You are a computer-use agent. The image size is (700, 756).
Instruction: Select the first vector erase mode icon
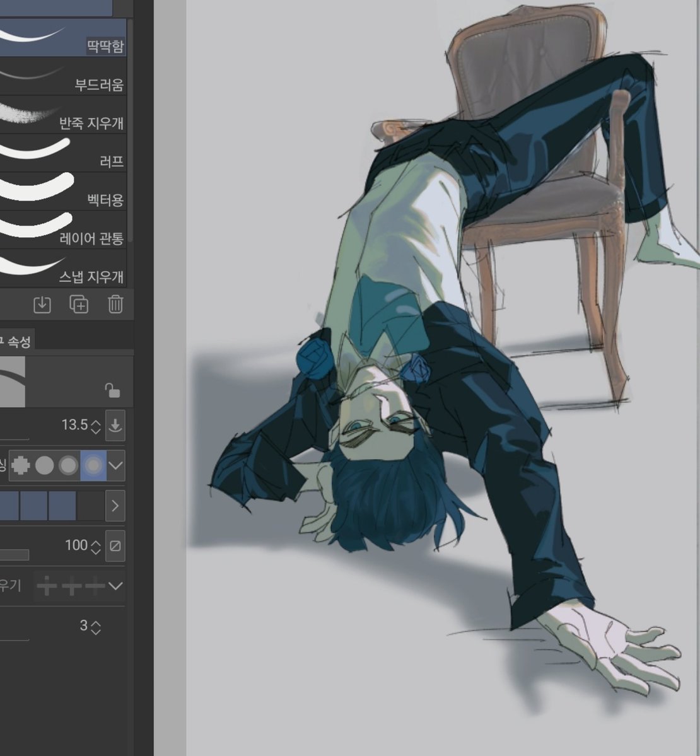(47, 586)
